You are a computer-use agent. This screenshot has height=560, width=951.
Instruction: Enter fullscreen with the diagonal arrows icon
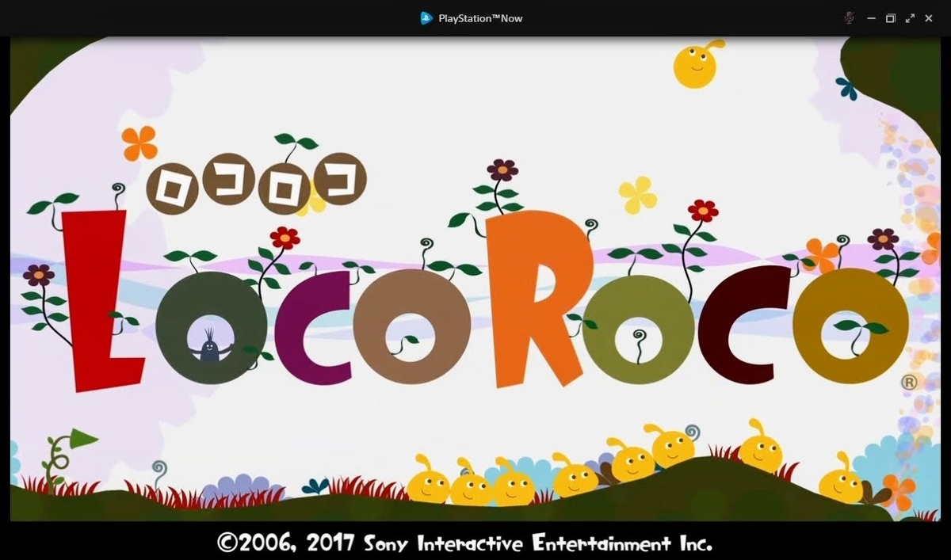[910, 18]
